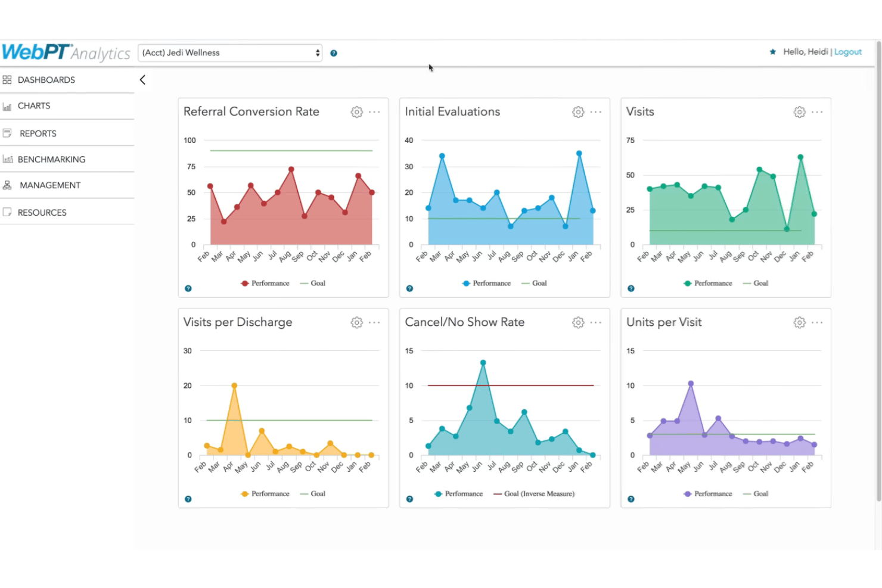Toggle Performance series in Visits legend
The width and height of the screenshot is (882, 588).
[708, 283]
